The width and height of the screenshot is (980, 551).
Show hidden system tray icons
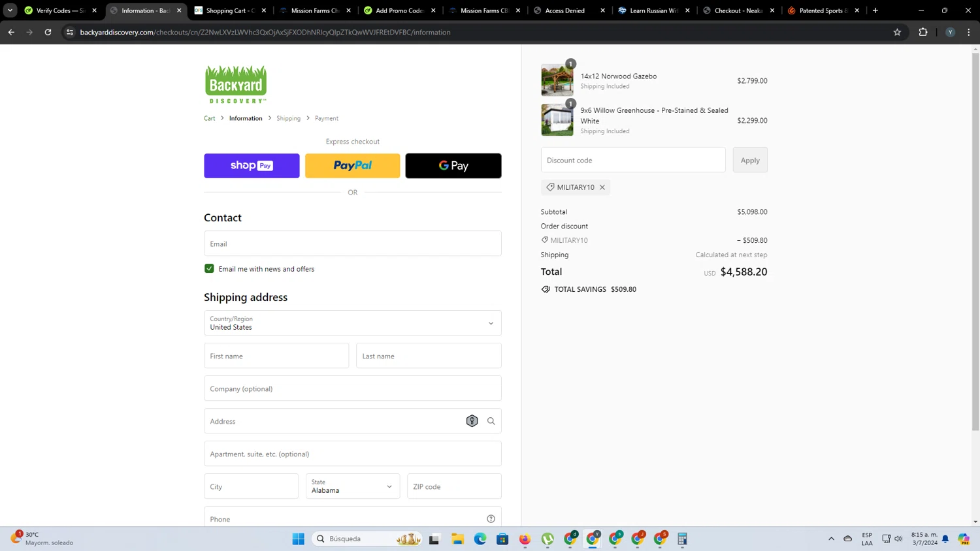point(831,539)
